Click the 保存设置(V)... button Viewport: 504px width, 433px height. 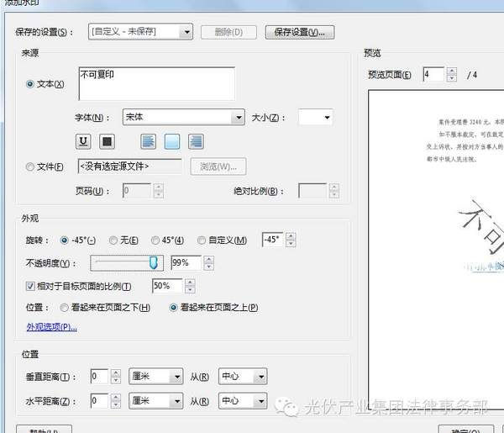pyautogui.click(x=300, y=32)
